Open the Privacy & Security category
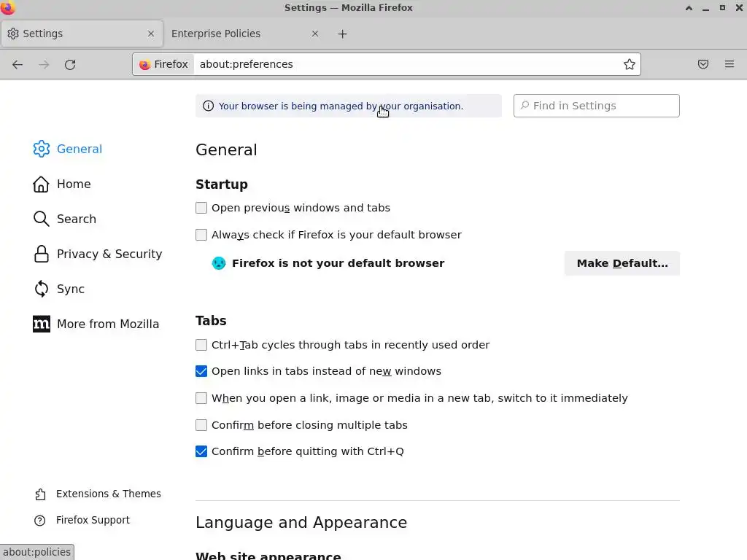The image size is (747, 560). 109,254
